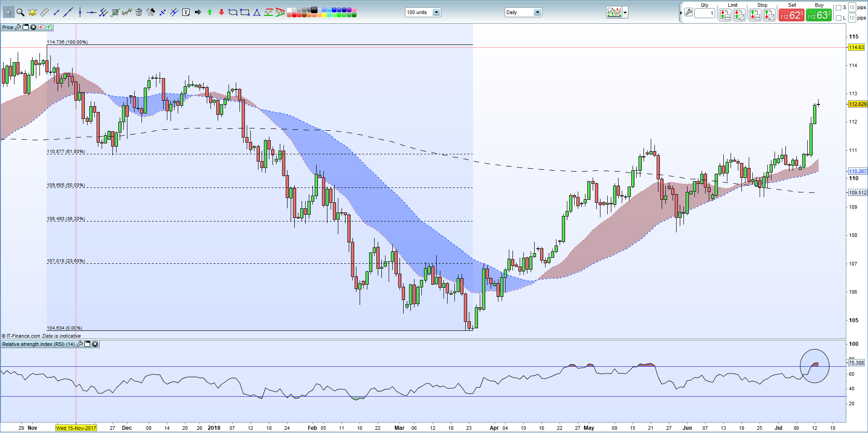Image resolution: width=868 pixels, height=433 pixels.
Task: Select the green up-arrow marker tool
Action: click(210, 12)
